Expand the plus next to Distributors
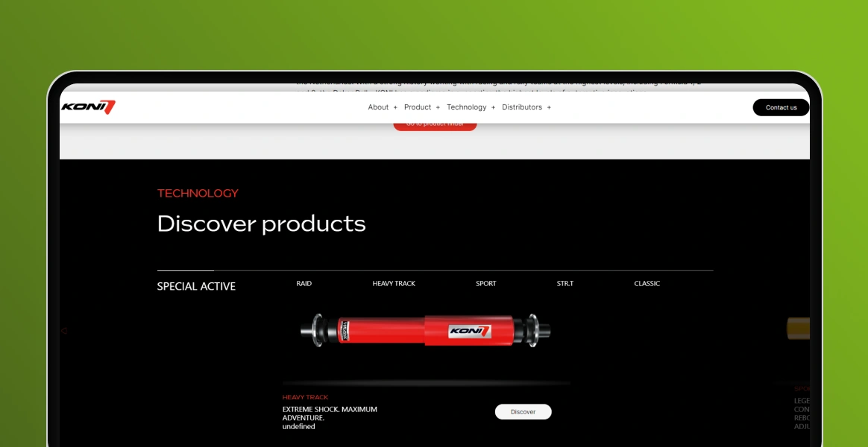 tap(549, 107)
